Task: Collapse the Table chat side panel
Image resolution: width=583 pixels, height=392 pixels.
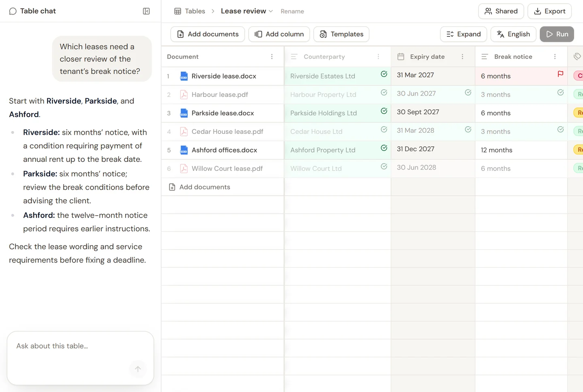Action: pyautogui.click(x=146, y=11)
